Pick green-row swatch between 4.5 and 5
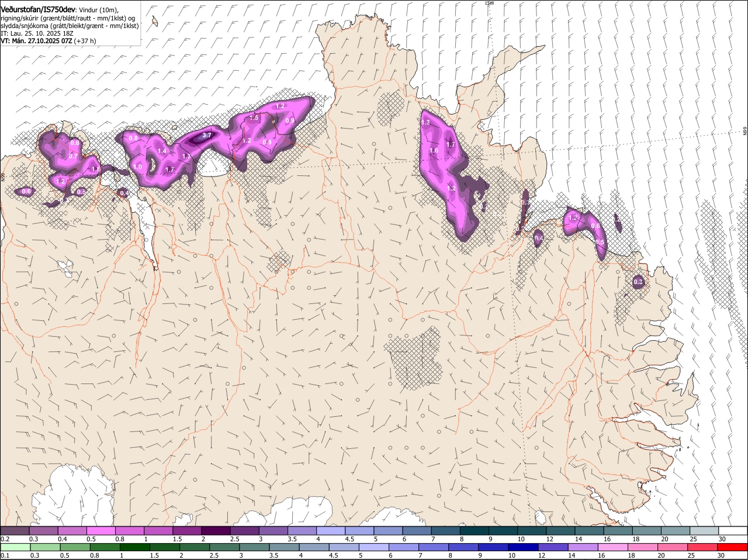The height and width of the screenshot is (560, 748). (x=344, y=547)
